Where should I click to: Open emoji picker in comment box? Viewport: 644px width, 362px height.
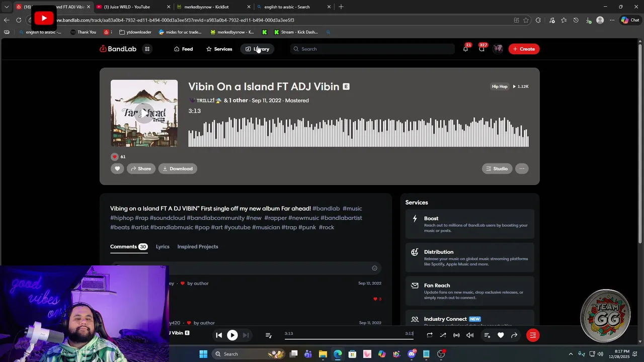click(x=374, y=268)
